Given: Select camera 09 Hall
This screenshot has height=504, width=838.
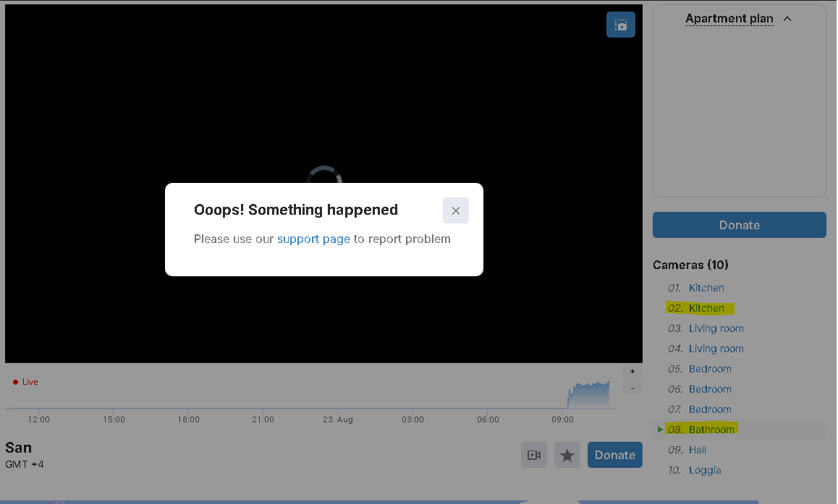Looking at the screenshot, I should 697,450.
